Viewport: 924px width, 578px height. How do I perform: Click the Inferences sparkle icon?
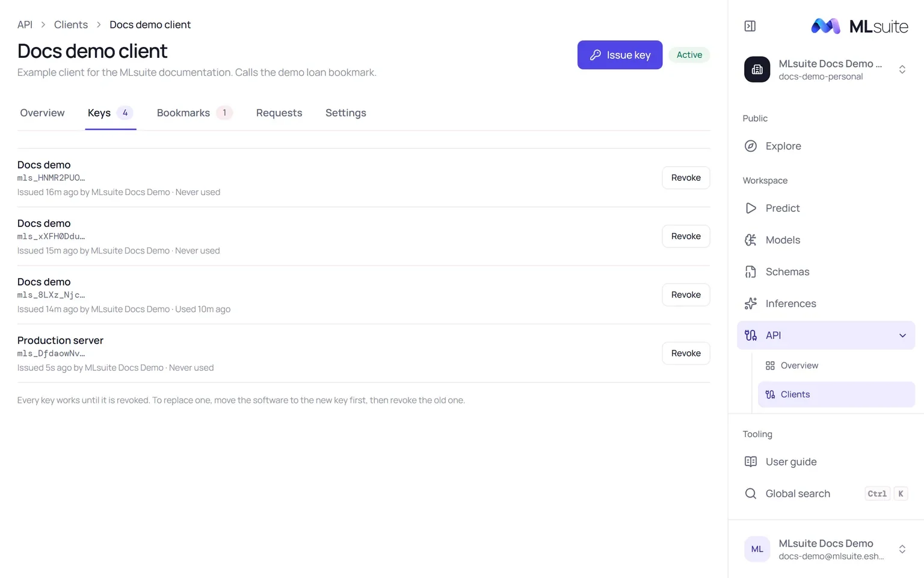tap(751, 304)
